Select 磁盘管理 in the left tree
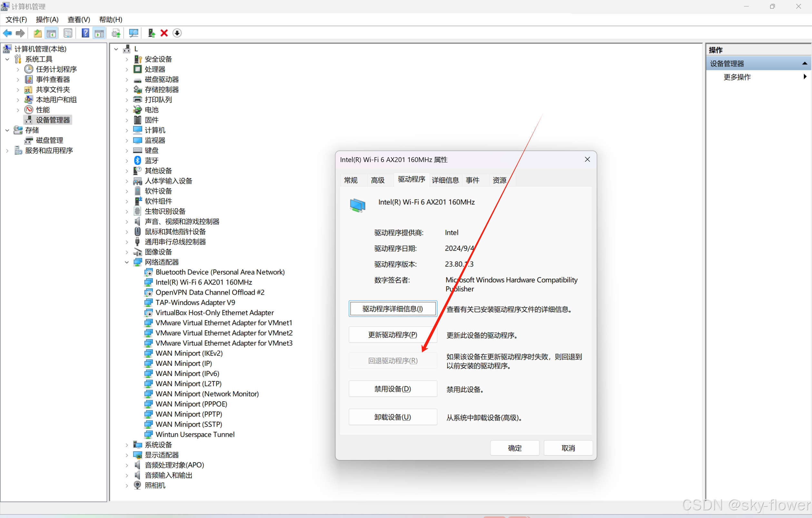Image resolution: width=812 pixels, height=518 pixels. [x=49, y=140]
